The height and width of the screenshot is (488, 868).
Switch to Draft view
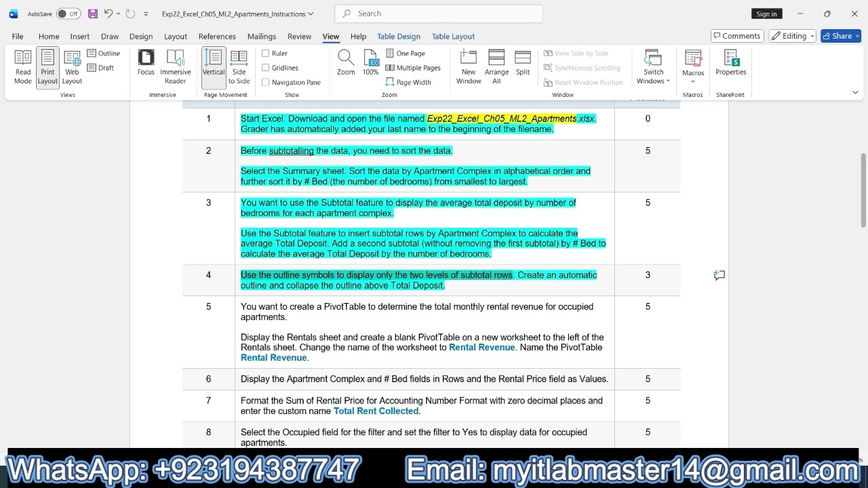pos(101,68)
